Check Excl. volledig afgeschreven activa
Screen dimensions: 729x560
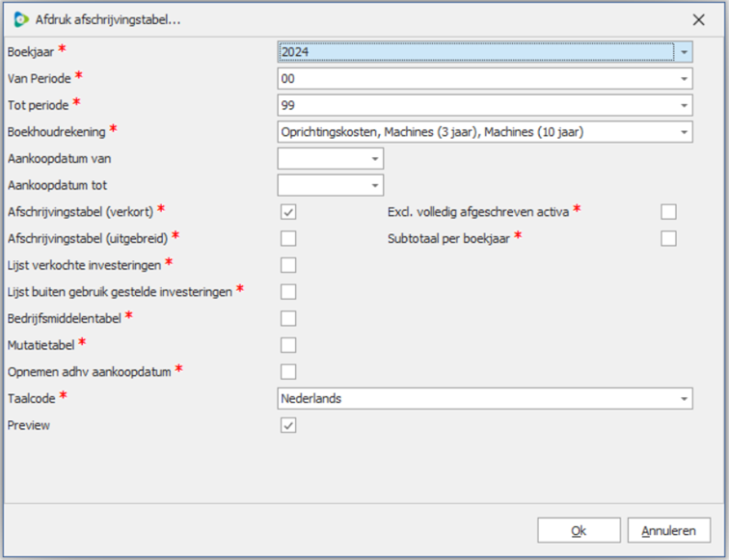pyautogui.click(x=668, y=212)
